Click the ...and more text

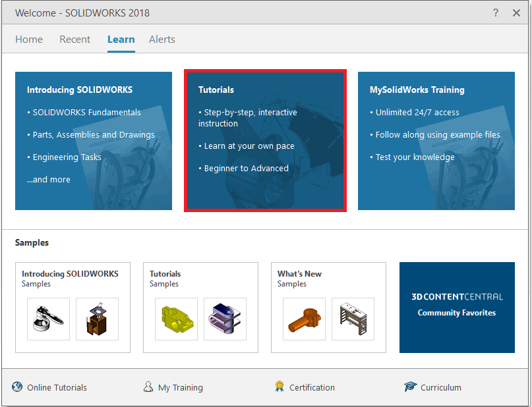49,180
